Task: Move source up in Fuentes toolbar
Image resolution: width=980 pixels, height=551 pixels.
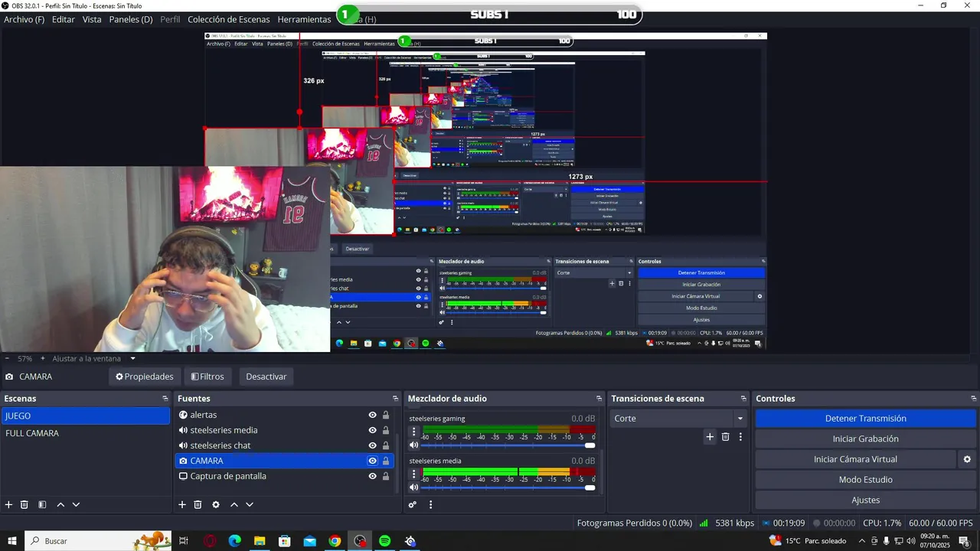Action: tap(234, 504)
